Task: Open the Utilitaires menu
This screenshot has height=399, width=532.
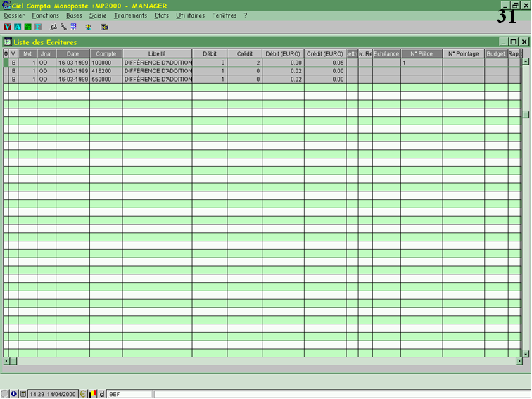Action: click(x=190, y=15)
